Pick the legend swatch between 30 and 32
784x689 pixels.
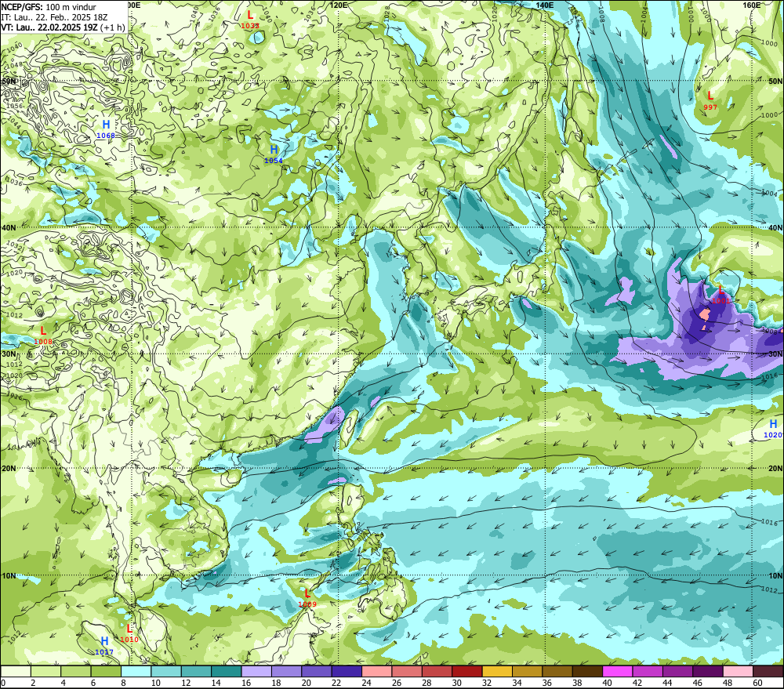coord(467,671)
